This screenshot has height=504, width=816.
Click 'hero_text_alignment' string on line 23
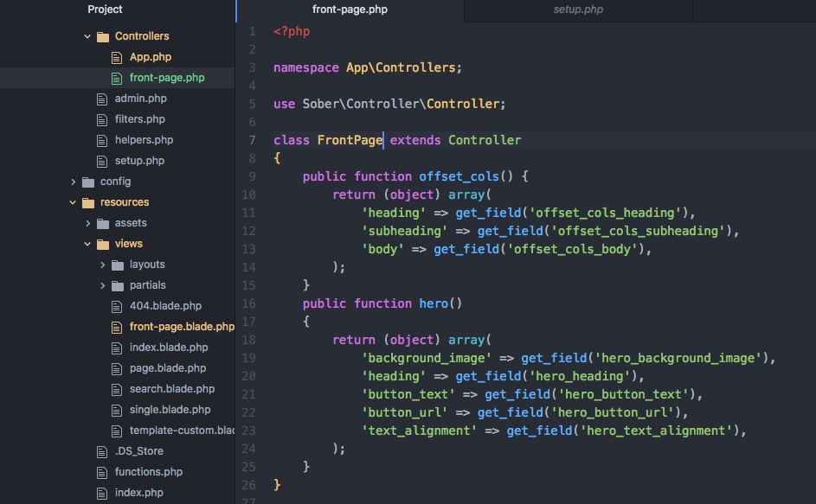tap(656, 431)
